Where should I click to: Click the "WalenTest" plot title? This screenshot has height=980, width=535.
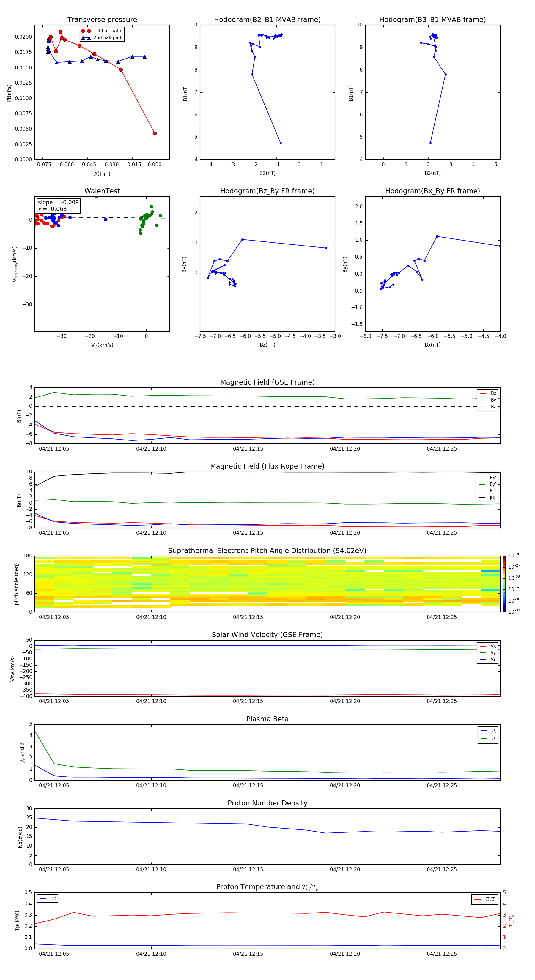pos(102,191)
